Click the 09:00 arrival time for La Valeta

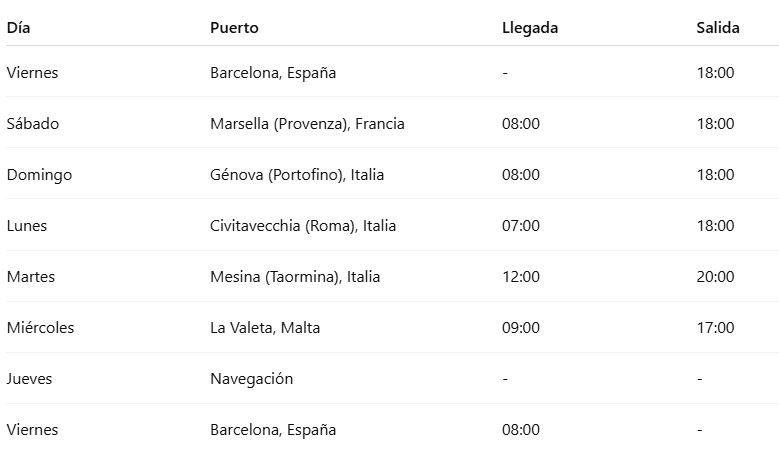[521, 328]
